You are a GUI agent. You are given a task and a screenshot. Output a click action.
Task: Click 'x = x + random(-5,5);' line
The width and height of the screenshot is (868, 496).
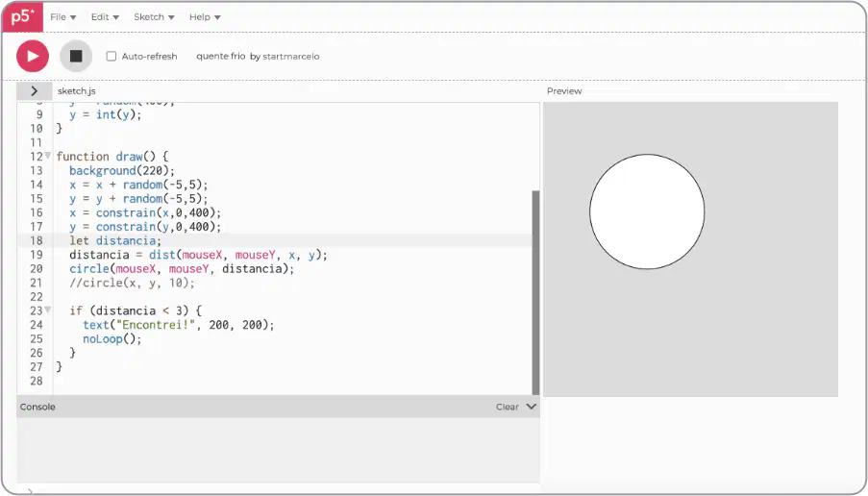click(138, 185)
